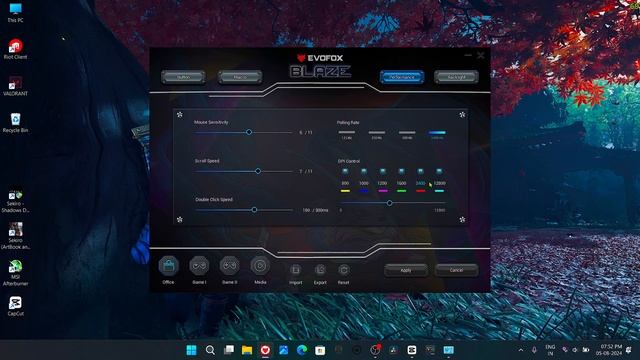
Task: Select the Game II profile icon
Action: click(230, 266)
